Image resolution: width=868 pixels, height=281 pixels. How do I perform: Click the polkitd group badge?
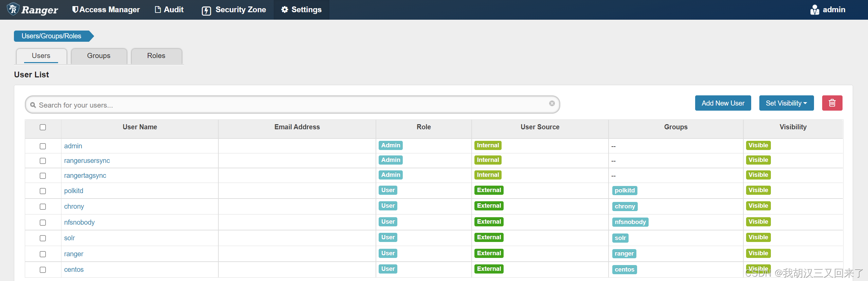[625, 190]
